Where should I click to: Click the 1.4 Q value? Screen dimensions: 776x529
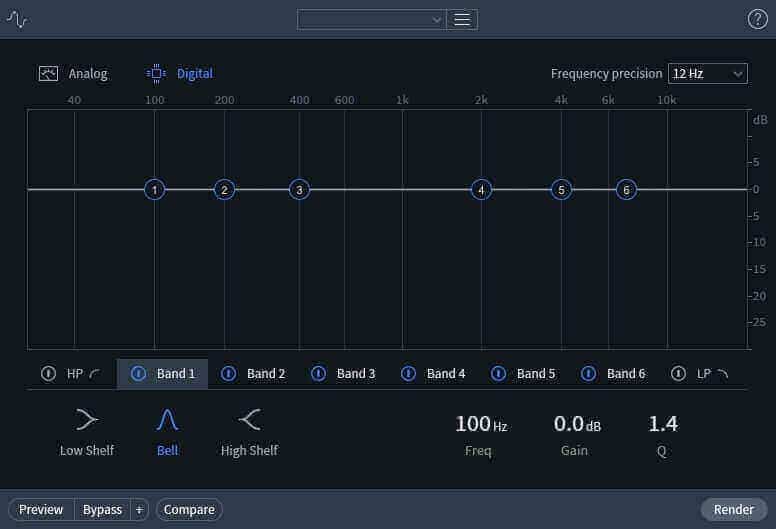663,424
